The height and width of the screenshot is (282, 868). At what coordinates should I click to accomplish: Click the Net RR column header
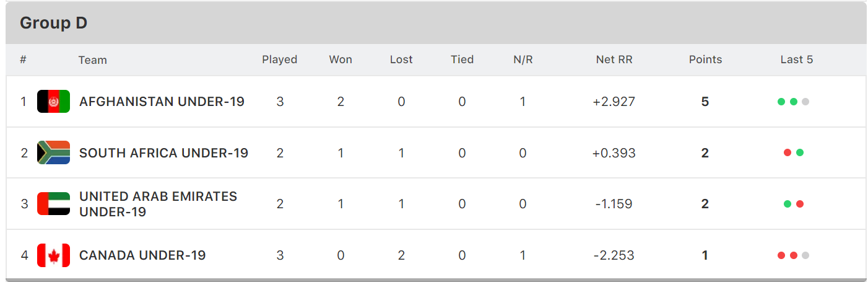click(x=614, y=59)
